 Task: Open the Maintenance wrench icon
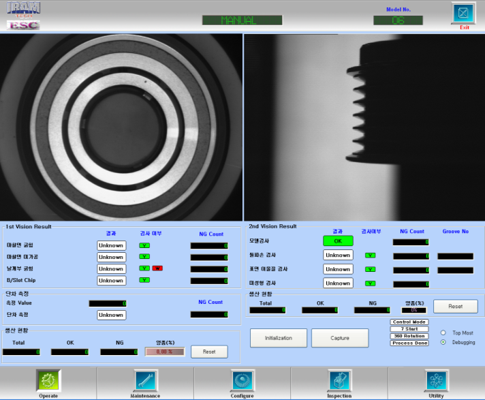point(145,380)
